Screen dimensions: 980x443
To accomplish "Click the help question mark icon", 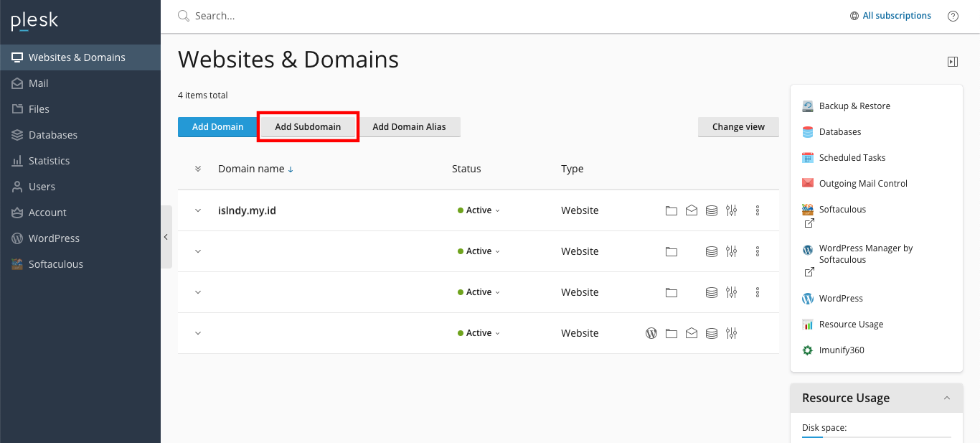I will pos(953,16).
